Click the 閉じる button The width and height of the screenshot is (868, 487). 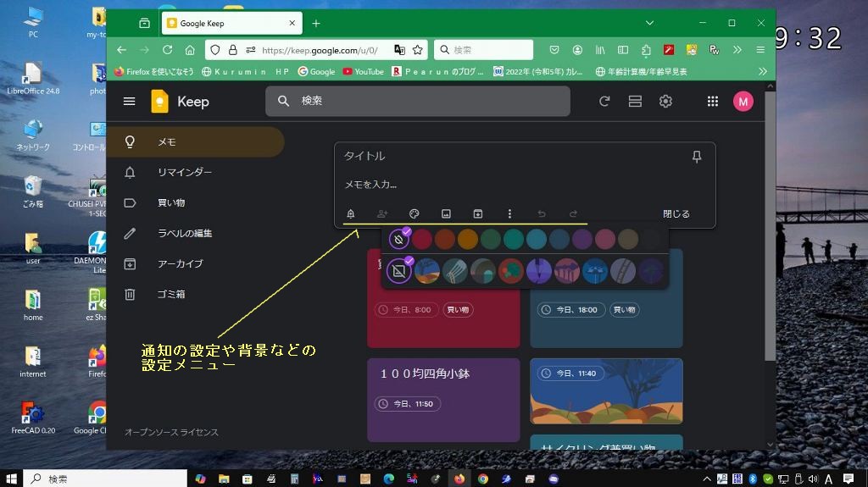676,214
